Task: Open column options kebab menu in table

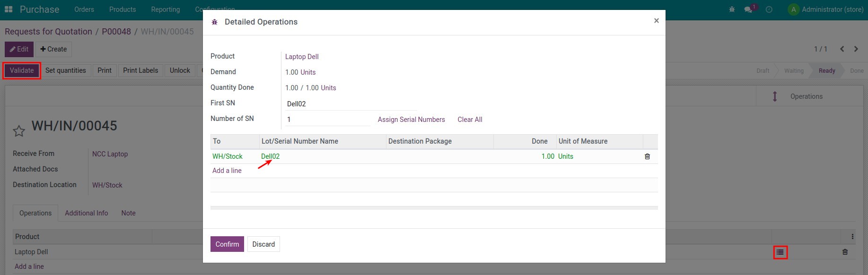Action: tap(852, 237)
